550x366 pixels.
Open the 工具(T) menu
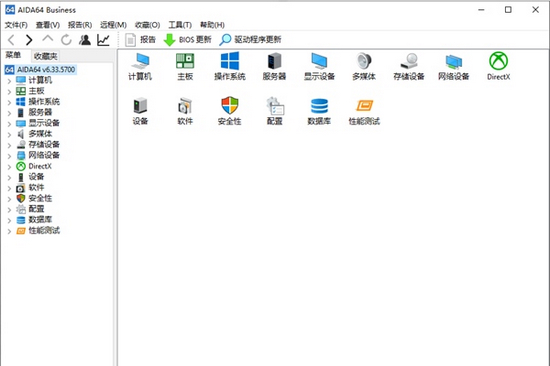180,25
